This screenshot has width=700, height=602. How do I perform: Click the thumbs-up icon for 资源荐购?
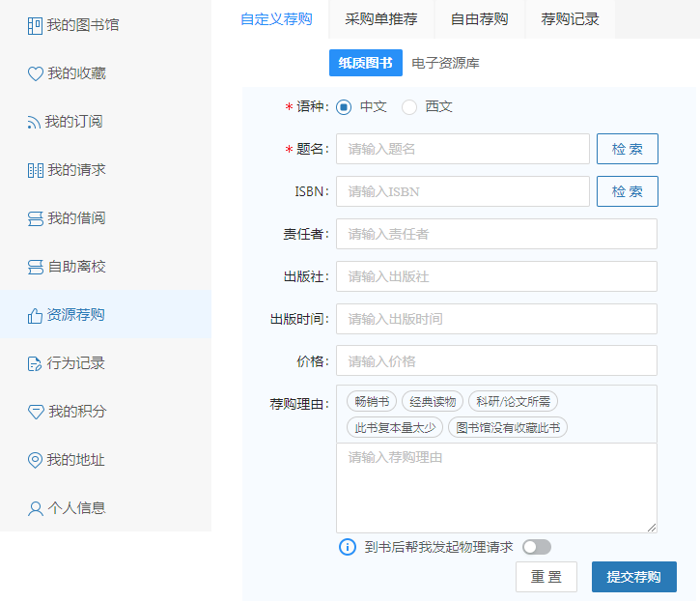(x=36, y=315)
